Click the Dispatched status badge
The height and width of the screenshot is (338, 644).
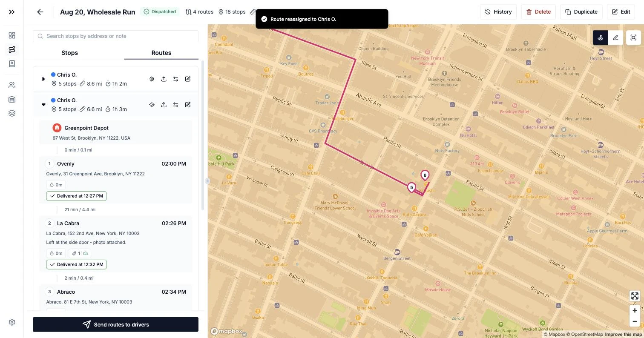pyautogui.click(x=160, y=12)
